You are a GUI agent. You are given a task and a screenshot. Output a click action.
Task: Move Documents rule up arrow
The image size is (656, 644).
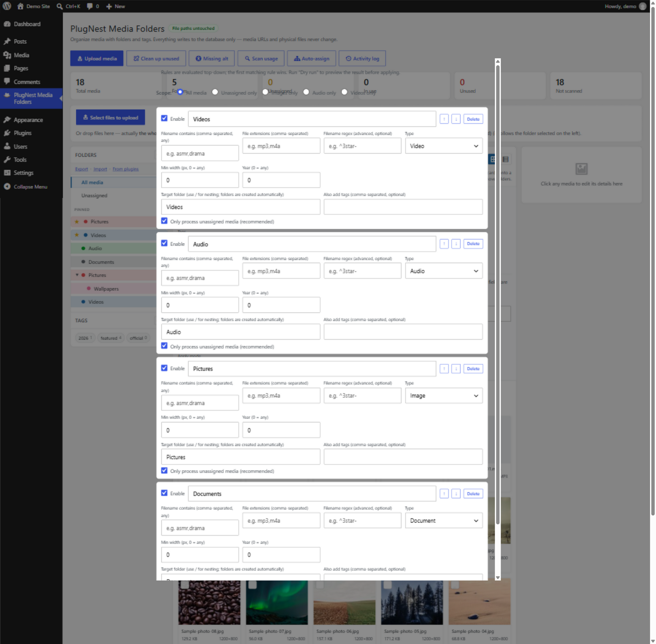coord(444,494)
